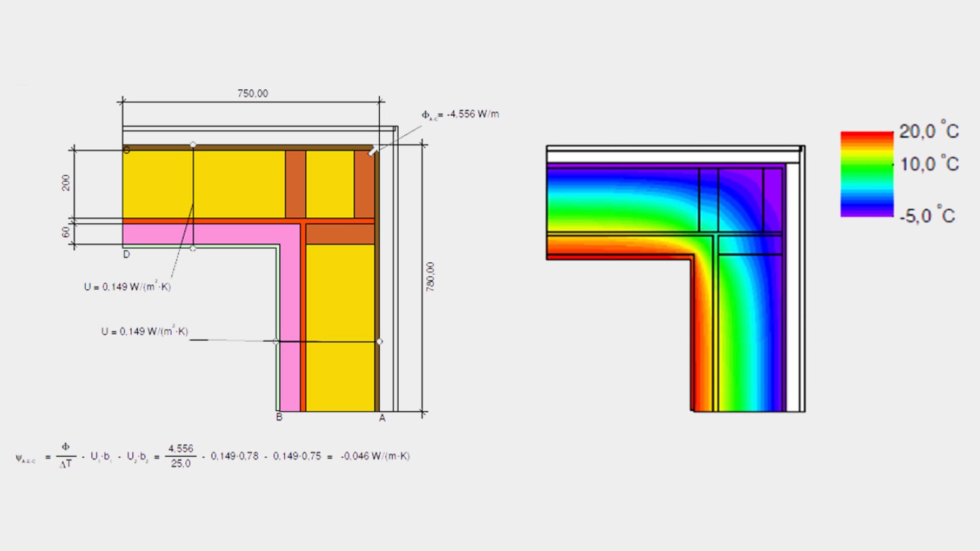Viewport: 980px width, 551px height.
Task: Click corner point label B
Action: (x=279, y=417)
